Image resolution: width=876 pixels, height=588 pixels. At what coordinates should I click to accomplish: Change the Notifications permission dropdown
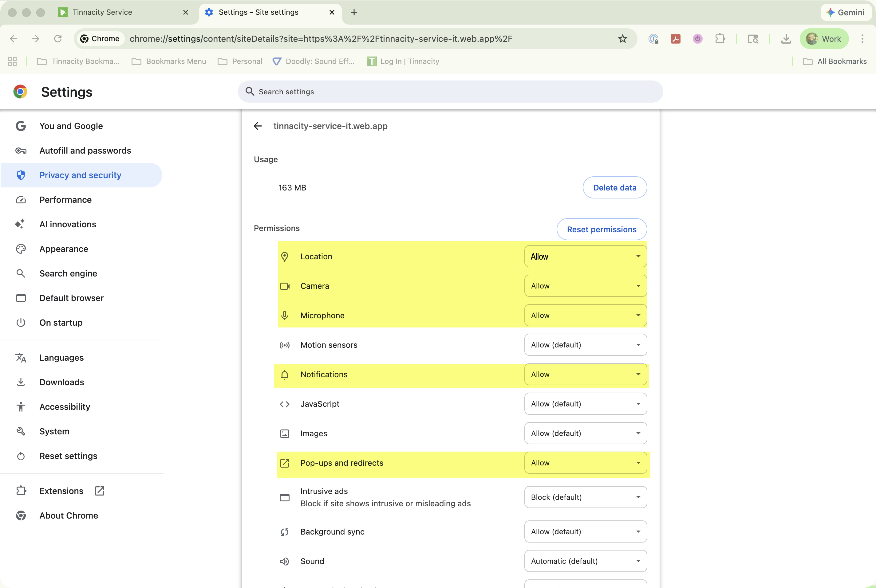coord(585,374)
